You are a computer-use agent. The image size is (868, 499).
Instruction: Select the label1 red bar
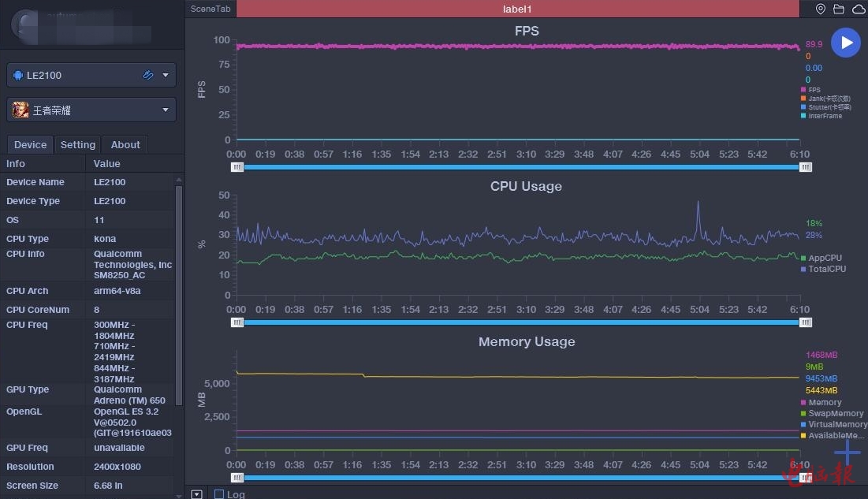[x=518, y=9]
